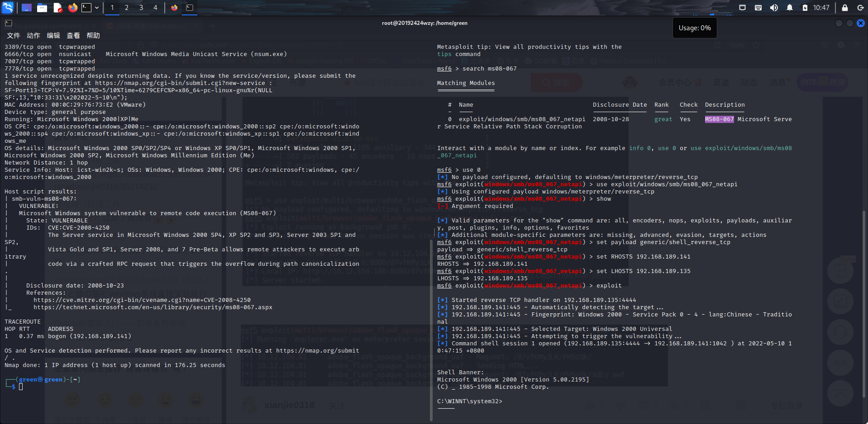
Task: Click the 'Shell Banner:' line
Action: pyautogui.click(x=461, y=372)
